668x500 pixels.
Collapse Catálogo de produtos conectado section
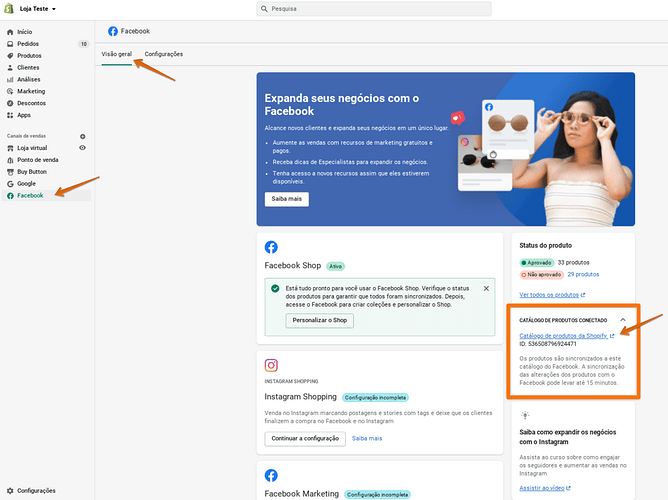[x=623, y=320]
